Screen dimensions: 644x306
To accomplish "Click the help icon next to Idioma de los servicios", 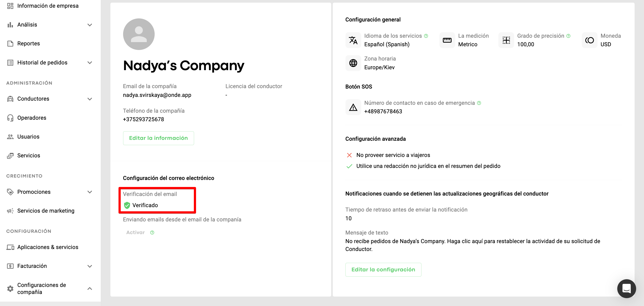I will (426, 36).
